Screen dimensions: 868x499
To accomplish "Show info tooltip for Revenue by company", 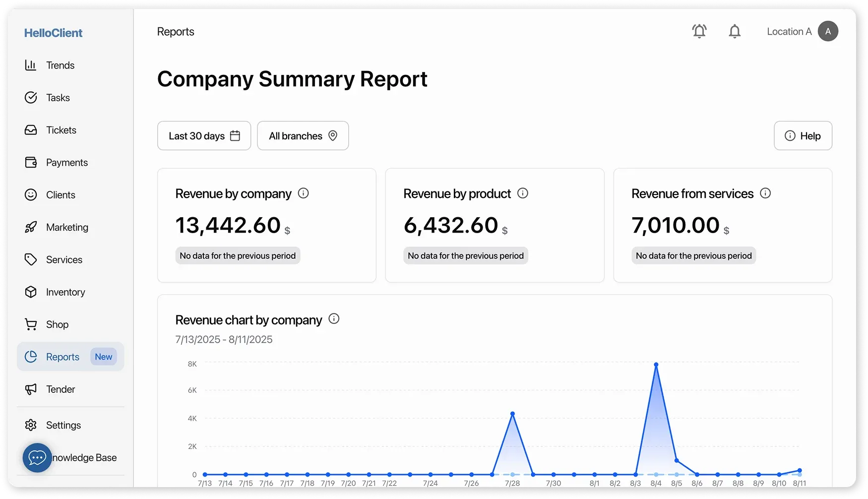I will tap(304, 193).
